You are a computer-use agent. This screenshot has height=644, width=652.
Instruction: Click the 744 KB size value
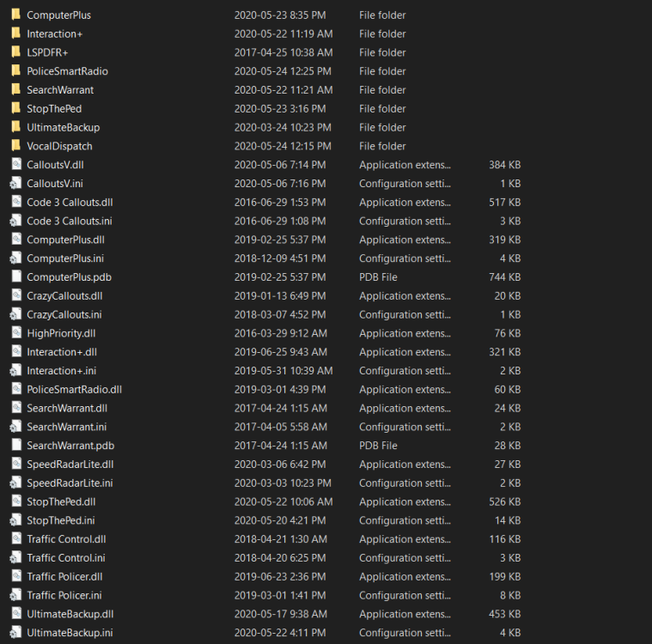click(x=504, y=276)
